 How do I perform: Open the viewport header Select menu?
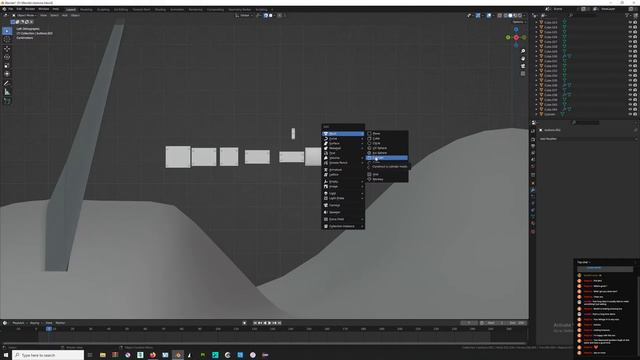54,16
